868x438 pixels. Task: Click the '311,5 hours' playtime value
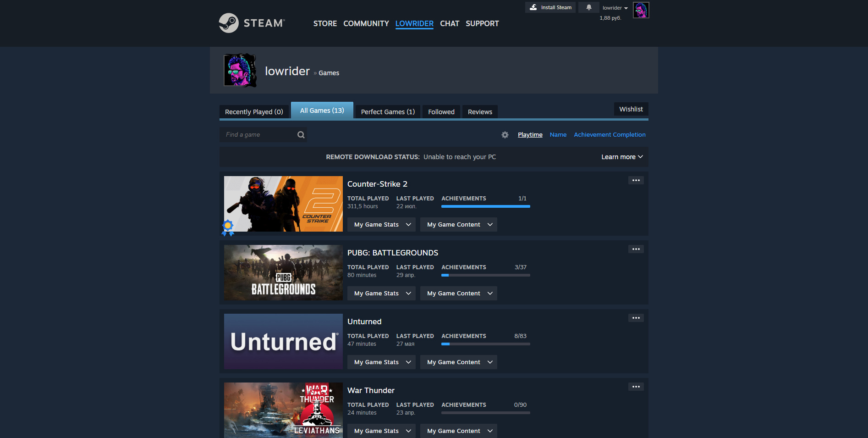click(363, 206)
